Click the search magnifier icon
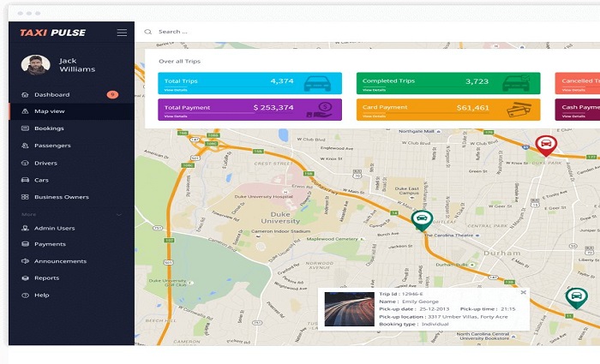 148,32
